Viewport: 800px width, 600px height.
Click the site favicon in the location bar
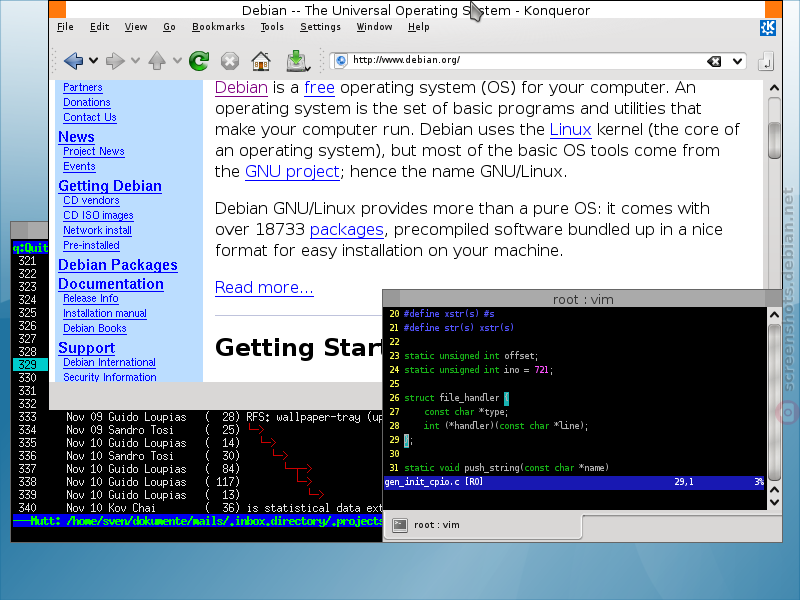(x=341, y=61)
